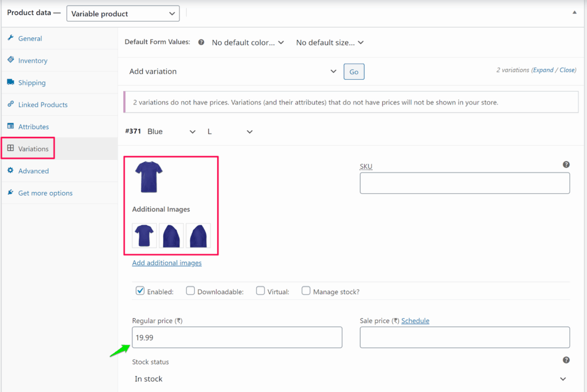Click the Regular price input field
Screen dimensions: 587x392
pos(237,338)
